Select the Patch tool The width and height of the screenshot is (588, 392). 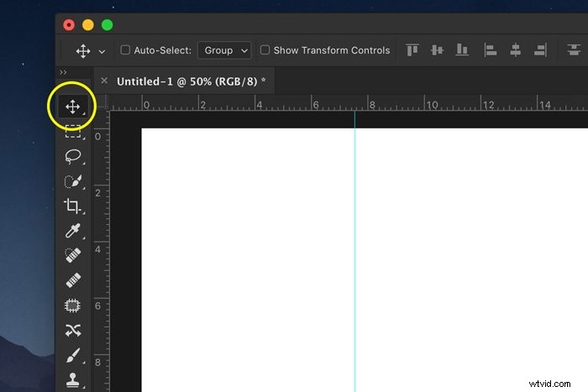click(x=72, y=306)
